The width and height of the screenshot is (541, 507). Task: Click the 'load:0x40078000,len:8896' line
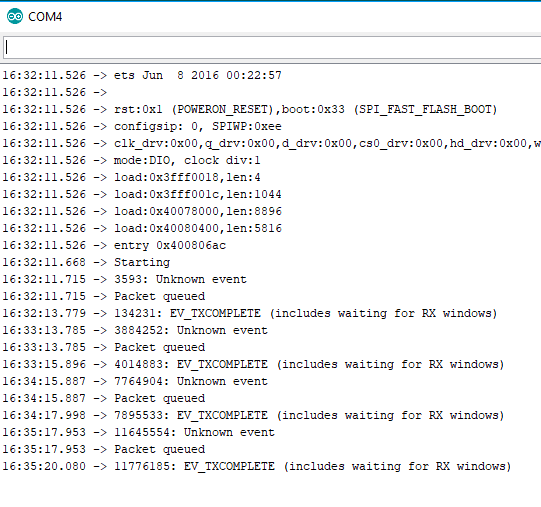click(x=142, y=211)
